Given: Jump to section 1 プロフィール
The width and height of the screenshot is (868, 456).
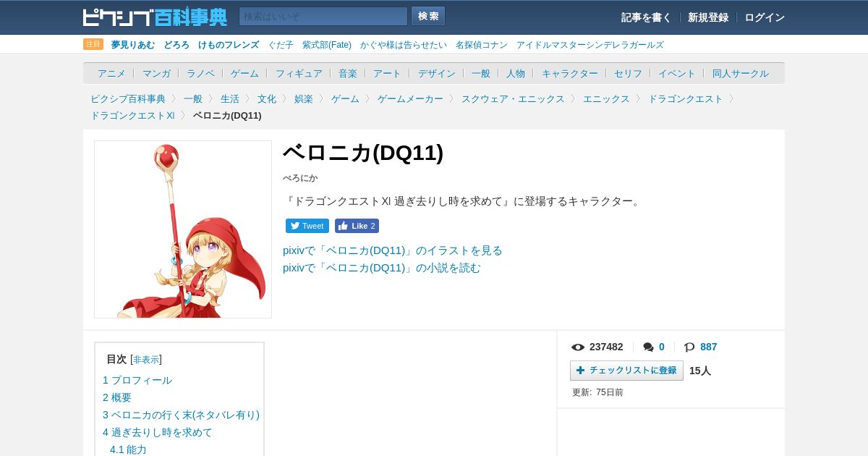Looking at the screenshot, I should pos(137,380).
